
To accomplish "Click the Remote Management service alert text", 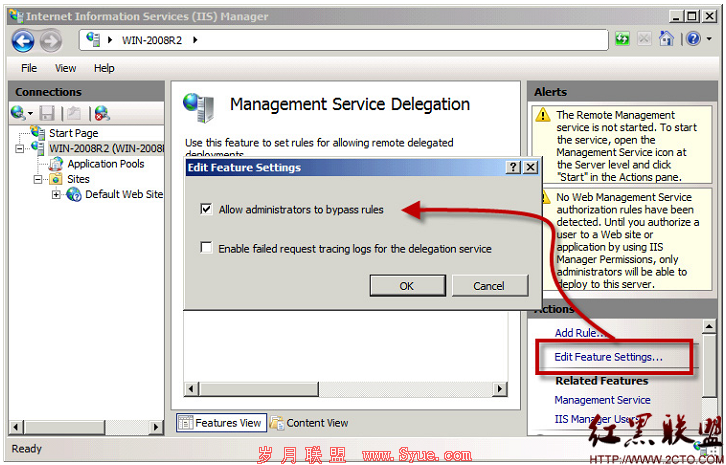I will [x=626, y=146].
